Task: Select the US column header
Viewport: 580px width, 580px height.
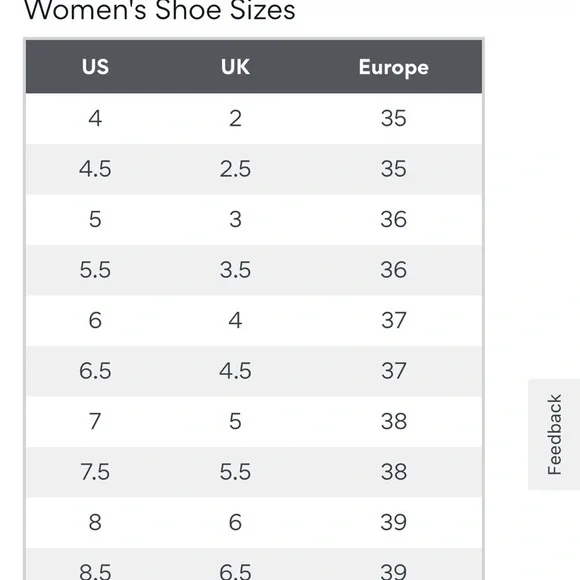Action: coord(95,67)
